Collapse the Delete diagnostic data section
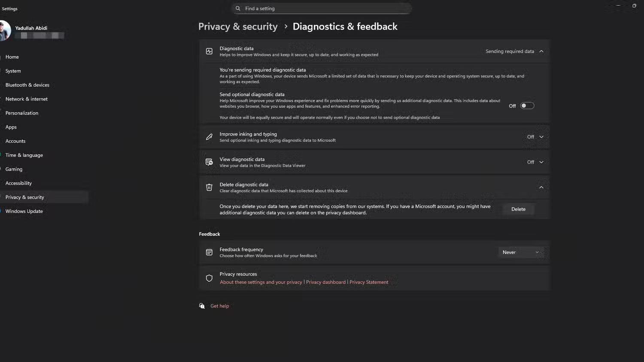The width and height of the screenshot is (644, 362). tap(541, 187)
